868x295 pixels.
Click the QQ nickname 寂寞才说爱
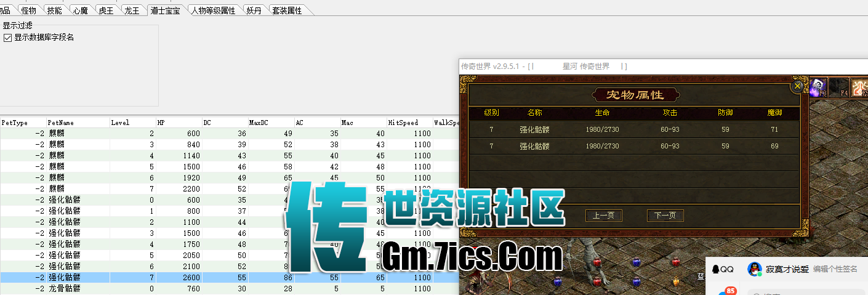787,269
